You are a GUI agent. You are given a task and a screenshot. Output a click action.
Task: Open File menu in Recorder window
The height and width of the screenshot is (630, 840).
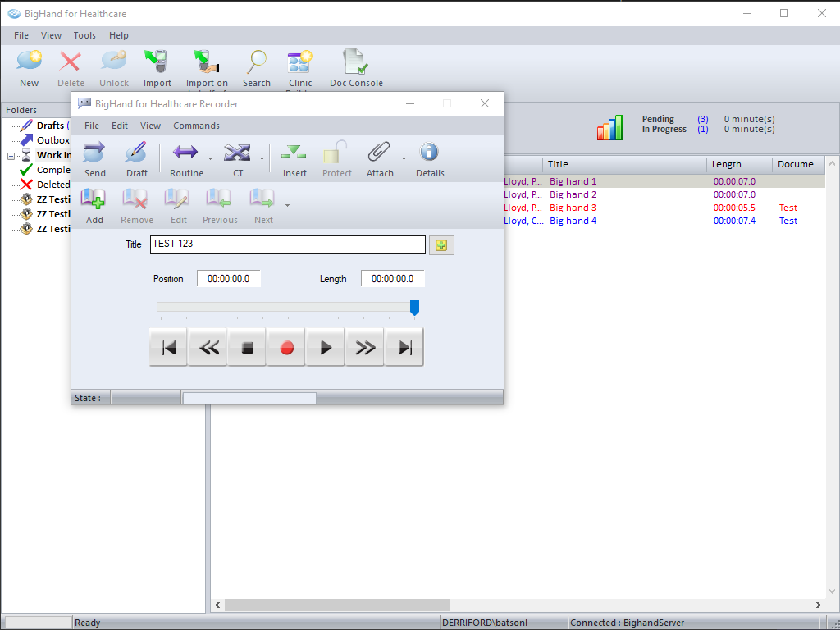[x=92, y=126]
